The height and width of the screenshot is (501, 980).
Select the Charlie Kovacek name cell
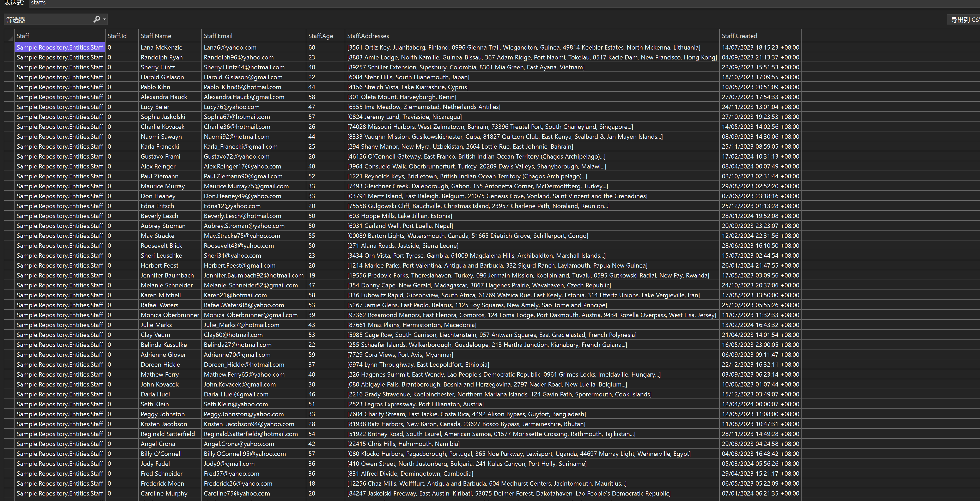(170, 126)
